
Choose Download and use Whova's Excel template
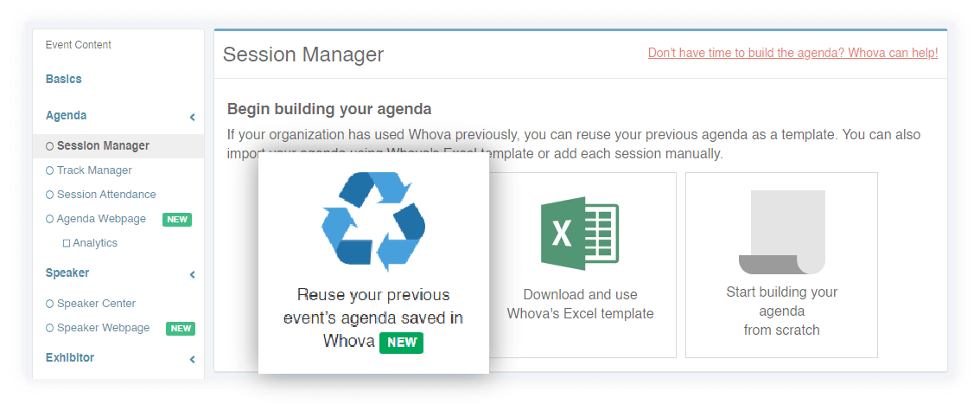click(x=580, y=304)
